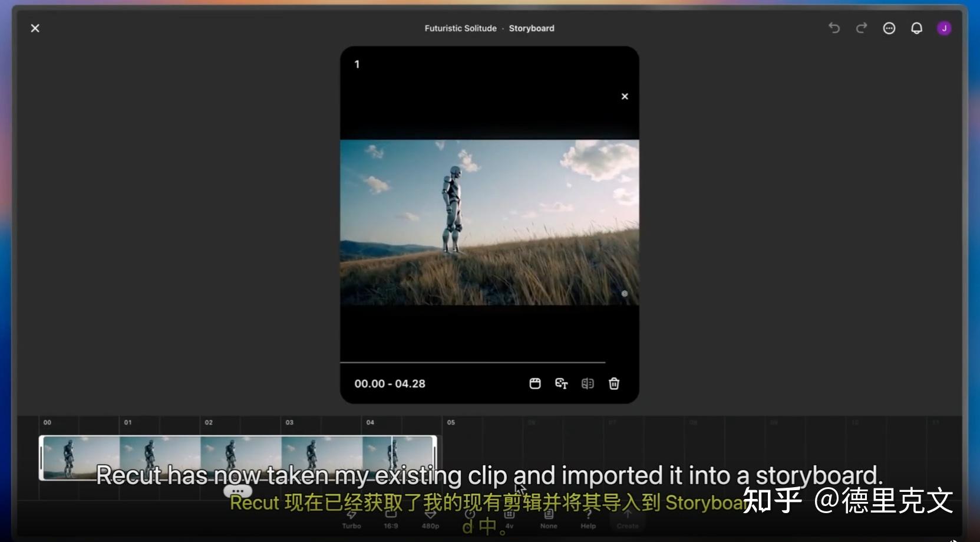Click the timeline 05 second marker
This screenshot has width=980, height=542.
click(x=451, y=422)
